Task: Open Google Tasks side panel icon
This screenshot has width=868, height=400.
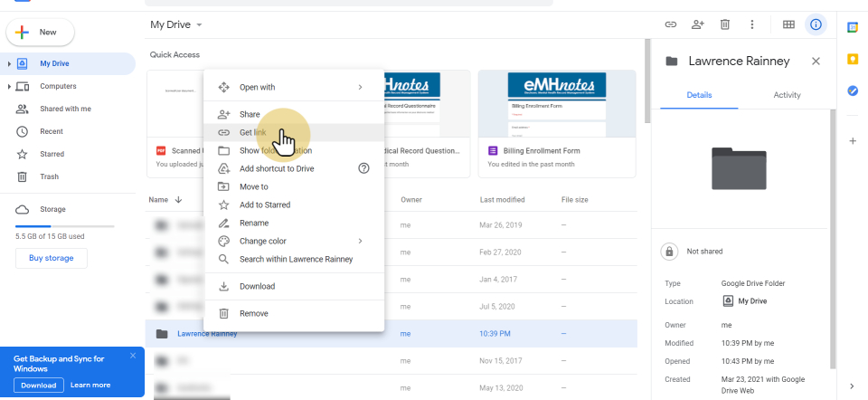Action: (852, 90)
